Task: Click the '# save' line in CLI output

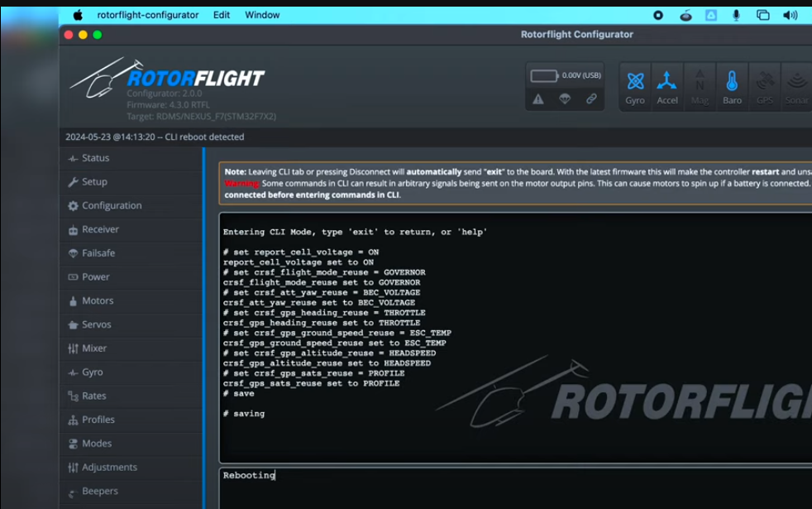Action: [x=239, y=394]
